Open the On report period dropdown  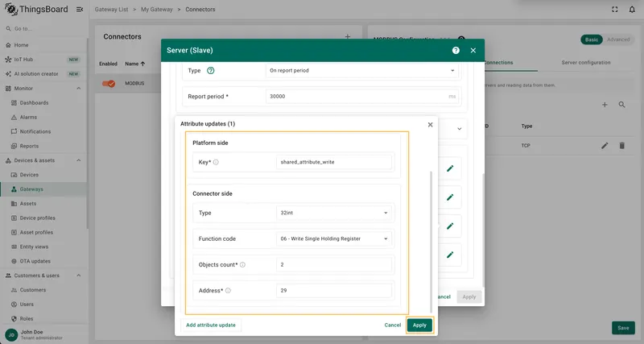coord(361,71)
